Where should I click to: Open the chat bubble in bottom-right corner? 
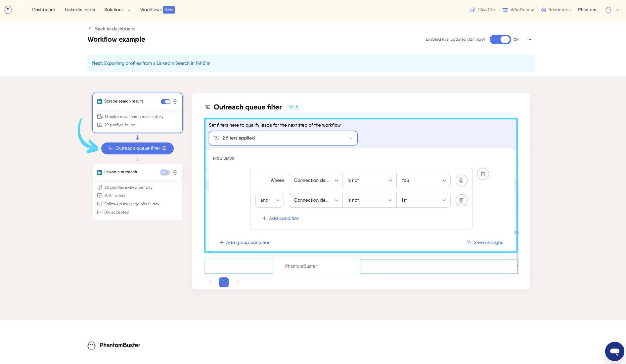(x=614, y=351)
